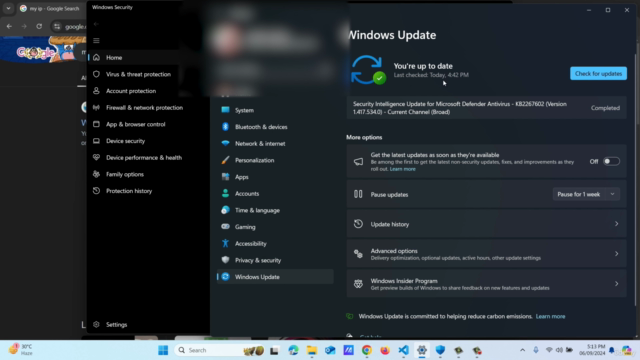Viewport: 640px width, 360px height.
Task: Select Family options people icon
Action: click(96, 174)
